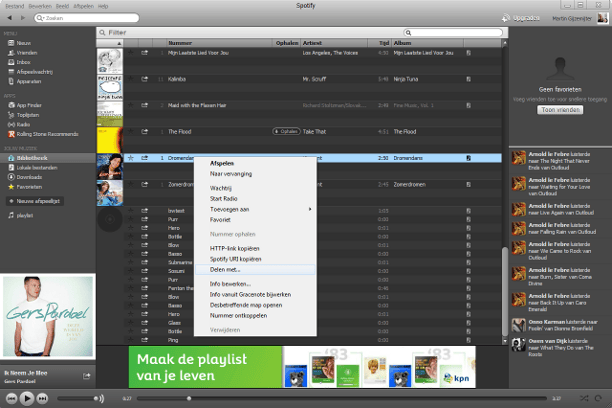Skip to the previous track

point(11,398)
